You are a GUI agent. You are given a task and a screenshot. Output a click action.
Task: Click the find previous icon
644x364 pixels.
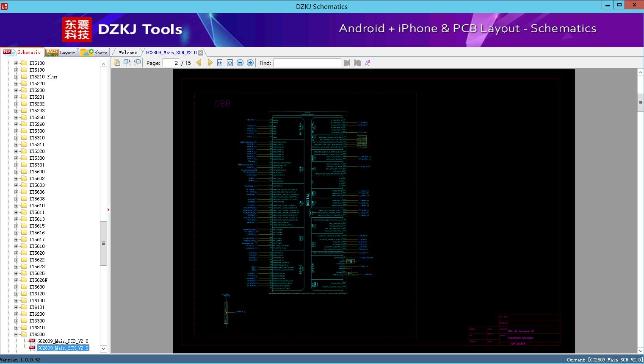coord(347,63)
